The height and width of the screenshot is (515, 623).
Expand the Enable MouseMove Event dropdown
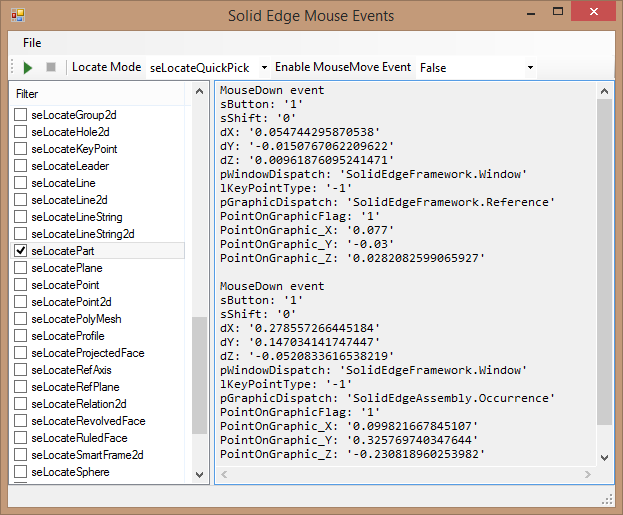[x=530, y=68]
